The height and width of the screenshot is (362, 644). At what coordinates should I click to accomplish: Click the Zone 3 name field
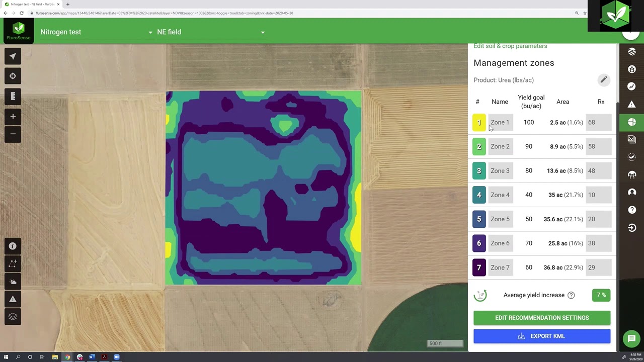point(500,170)
